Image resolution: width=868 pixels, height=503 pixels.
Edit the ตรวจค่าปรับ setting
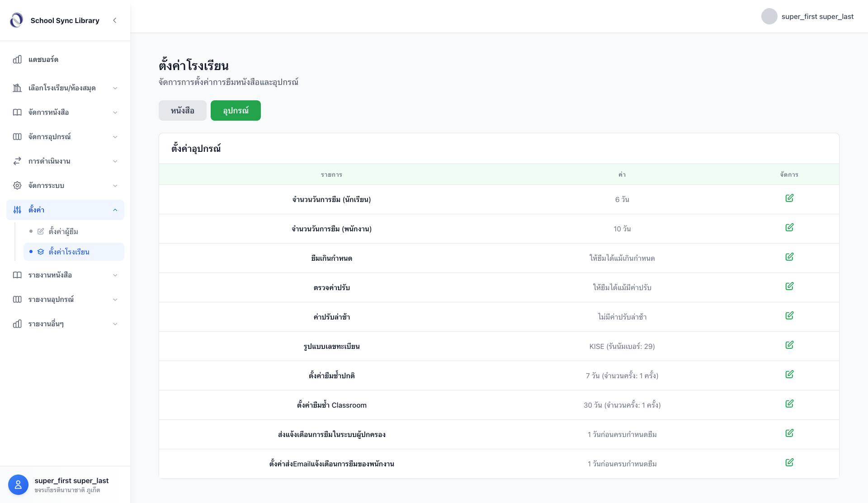click(789, 287)
